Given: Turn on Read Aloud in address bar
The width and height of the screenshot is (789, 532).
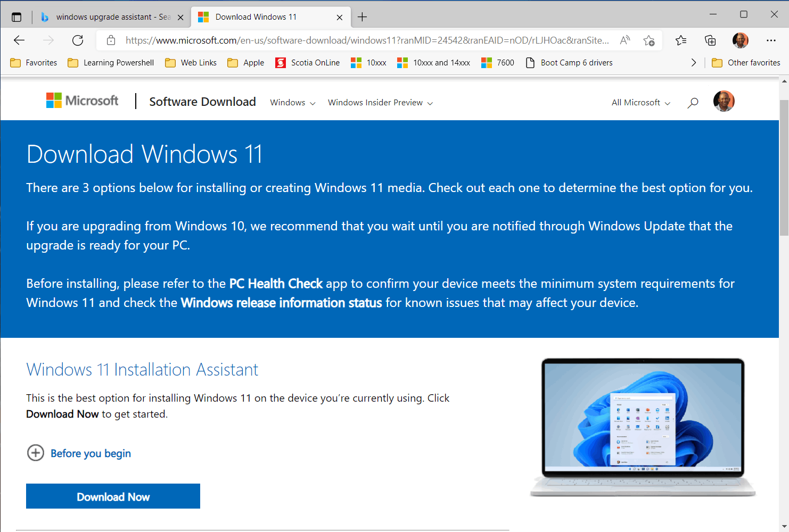Looking at the screenshot, I should click(625, 40).
